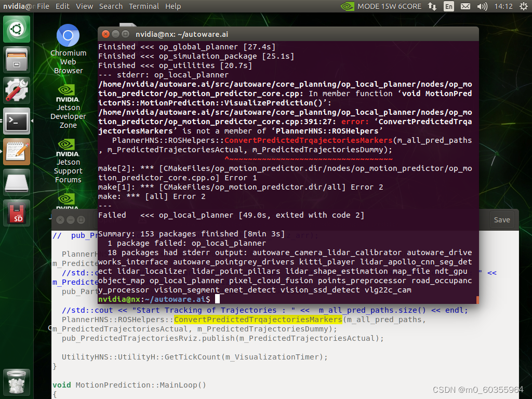Viewport: 532px width, 399px height.
Task: Open the session power gear menu
Action: (524, 6)
